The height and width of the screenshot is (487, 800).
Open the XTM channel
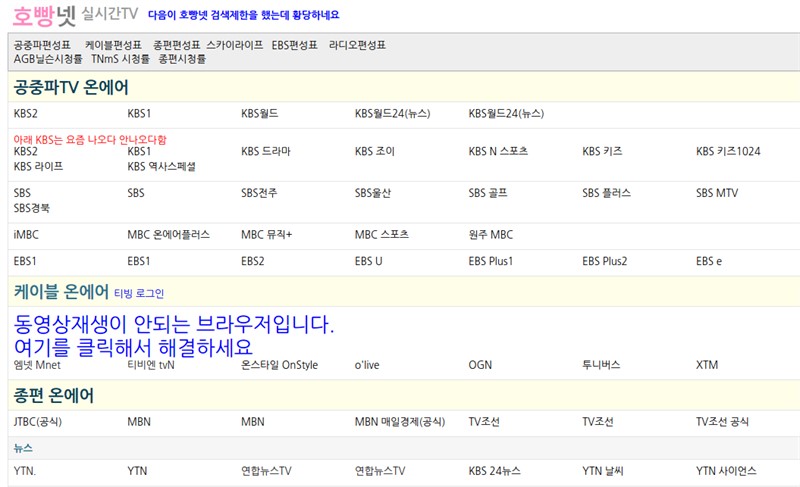point(707,365)
